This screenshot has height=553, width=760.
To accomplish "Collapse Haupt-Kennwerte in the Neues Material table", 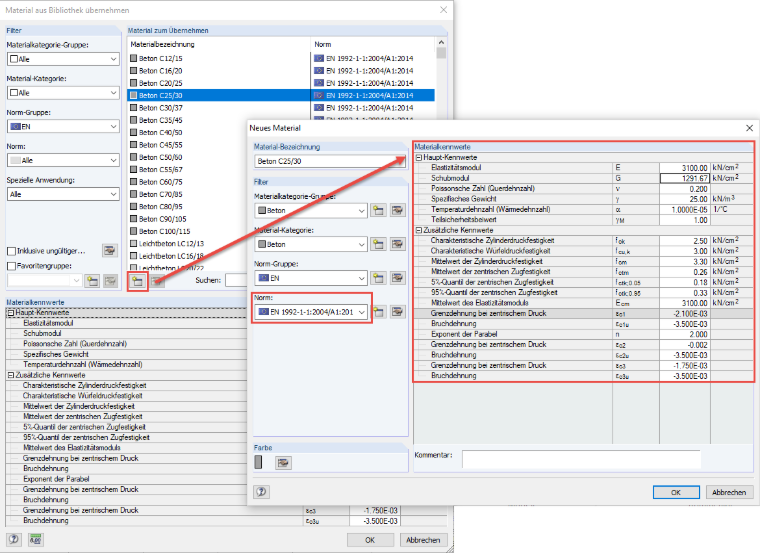I will [x=419, y=158].
